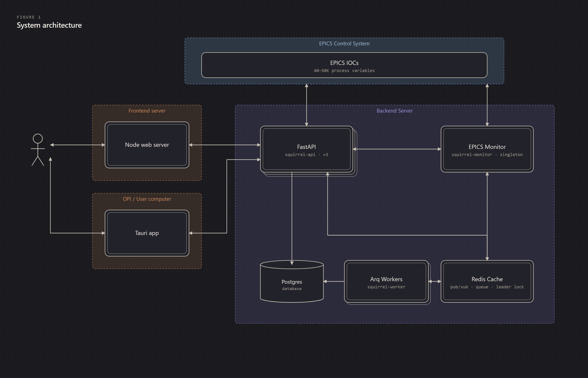Viewport: 588px width, 378px height.
Task: Click the squirrel-worker subtitle text
Action: pyautogui.click(x=386, y=287)
